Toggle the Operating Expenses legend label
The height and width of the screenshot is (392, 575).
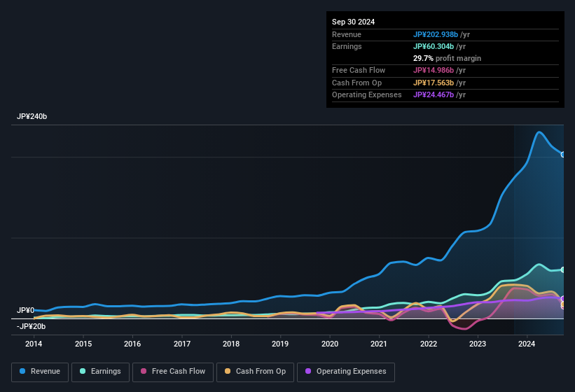[351, 372]
